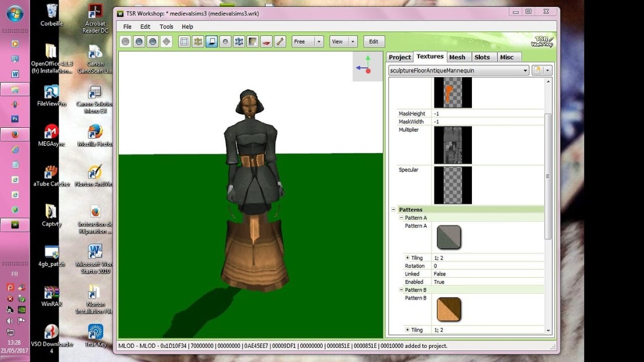Collapse the Patterns section
The image size is (644, 362).
click(393, 210)
